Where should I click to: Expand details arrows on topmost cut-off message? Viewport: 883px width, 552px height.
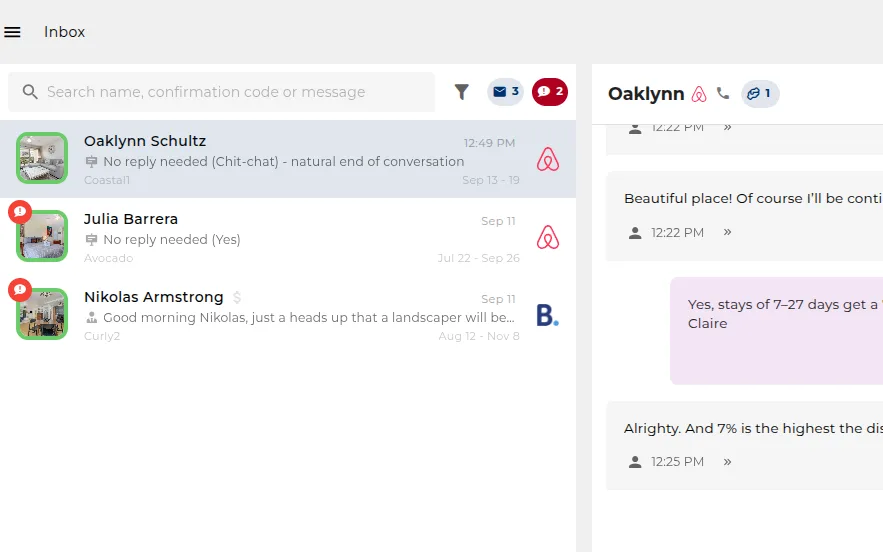(728, 127)
